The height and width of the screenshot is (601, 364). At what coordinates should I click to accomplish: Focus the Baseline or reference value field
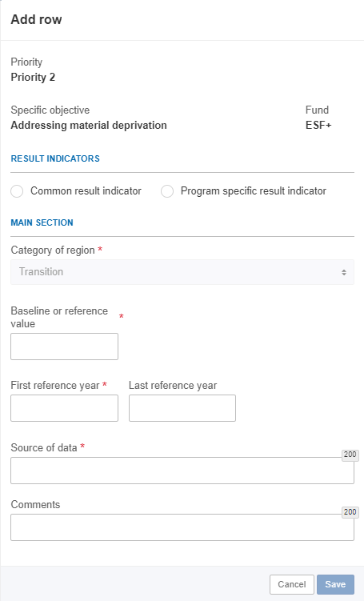tap(64, 347)
